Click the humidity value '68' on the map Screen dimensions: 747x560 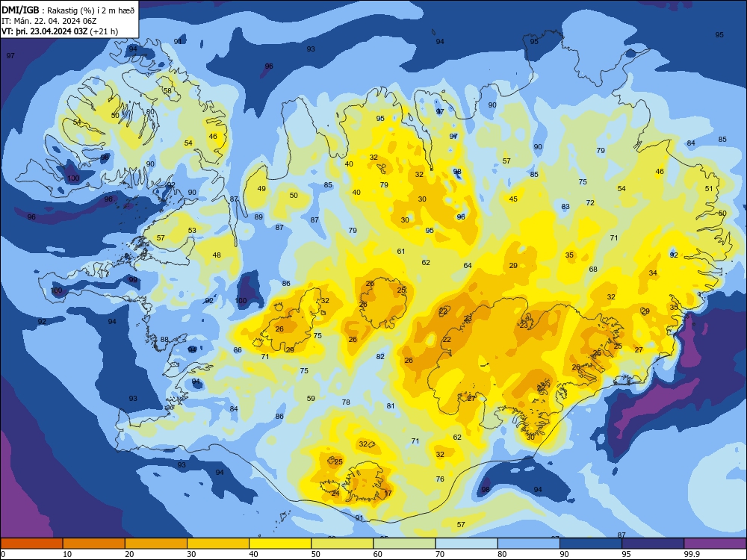593,269
